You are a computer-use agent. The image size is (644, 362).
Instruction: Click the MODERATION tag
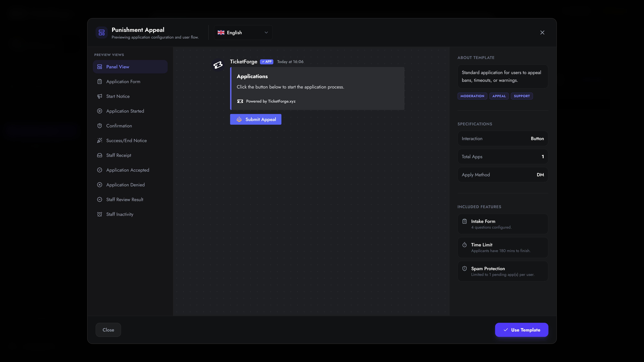click(x=472, y=96)
